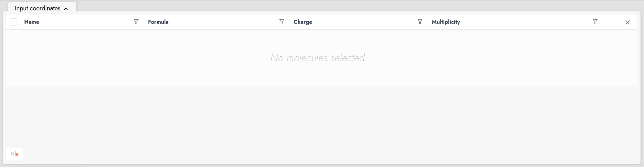
Task: Sort by the Formula column header
Action: (x=158, y=22)
